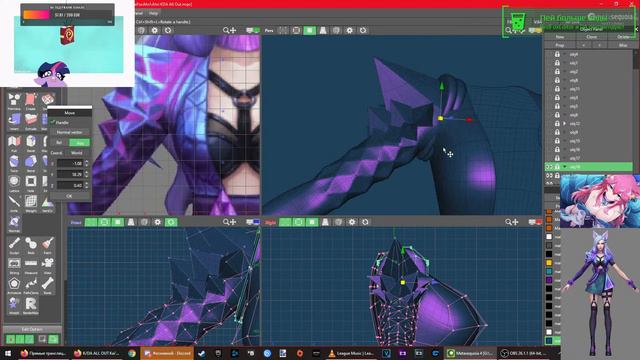Select the Paint tool
Viewport: 640px width, 360px height.
point(47,245)
